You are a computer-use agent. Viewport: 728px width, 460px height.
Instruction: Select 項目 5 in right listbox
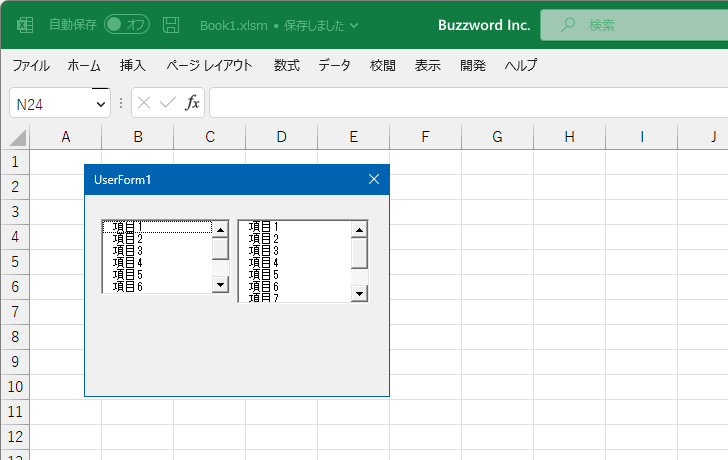(x=295, y=275)
